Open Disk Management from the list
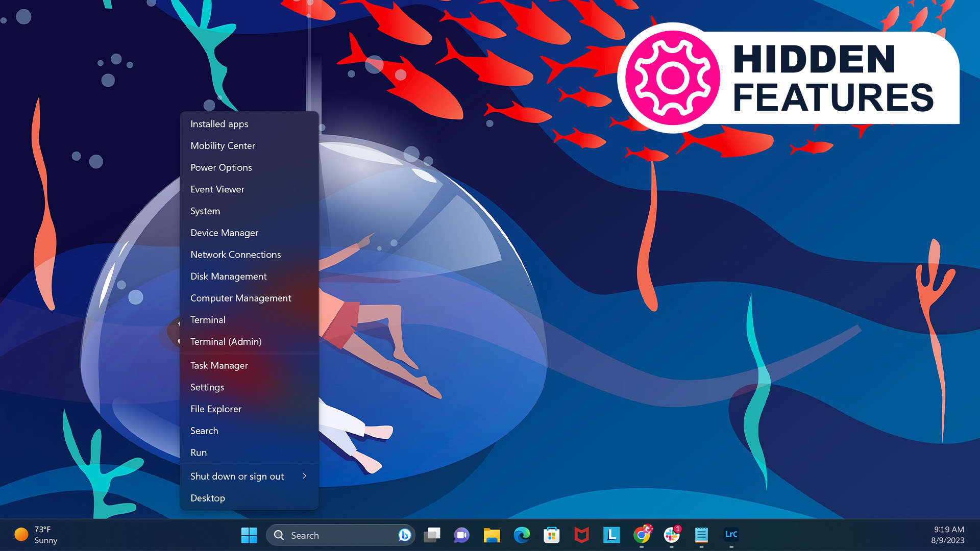This screenshot has height=551, width=980. point(228,276)
